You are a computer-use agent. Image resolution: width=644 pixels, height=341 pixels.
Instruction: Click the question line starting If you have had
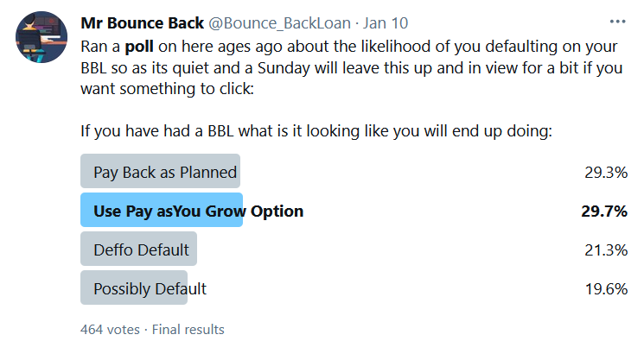pyautogui.click(x=316, y=131)
